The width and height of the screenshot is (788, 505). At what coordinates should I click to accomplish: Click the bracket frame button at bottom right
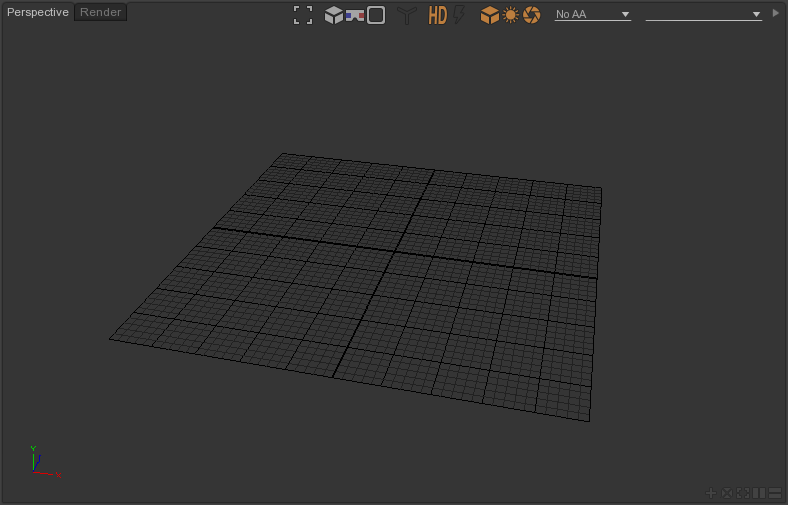click(x=743, y=493)
